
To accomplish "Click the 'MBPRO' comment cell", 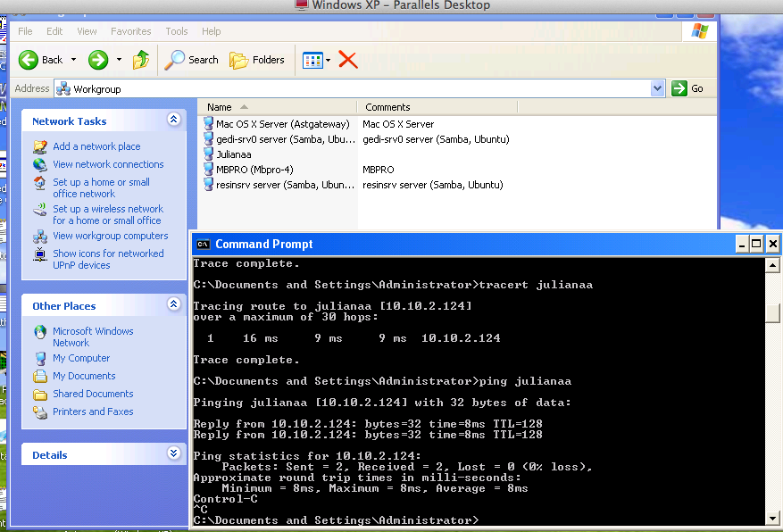I will click(378, 170).
